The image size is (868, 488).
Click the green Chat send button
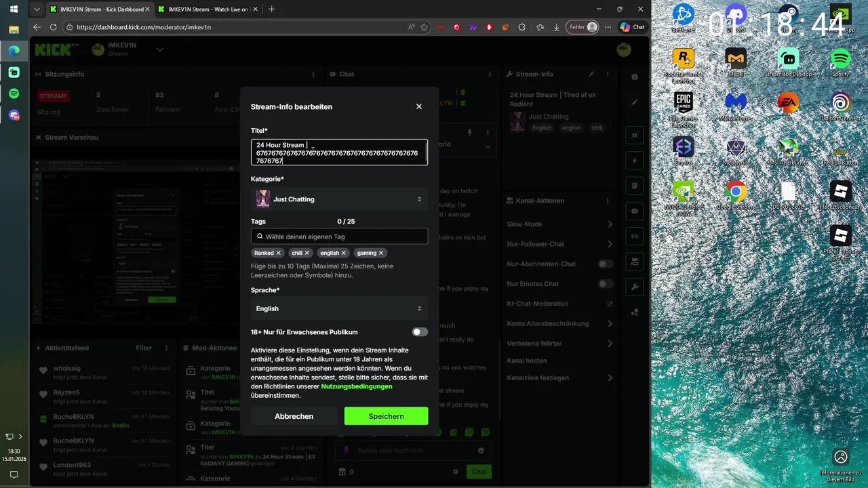click(479, 472)
